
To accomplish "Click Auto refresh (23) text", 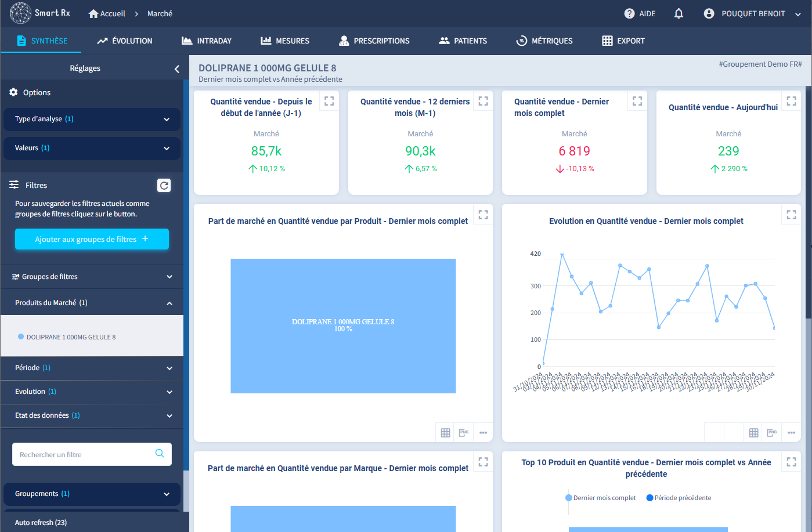I will pos(41,522).
